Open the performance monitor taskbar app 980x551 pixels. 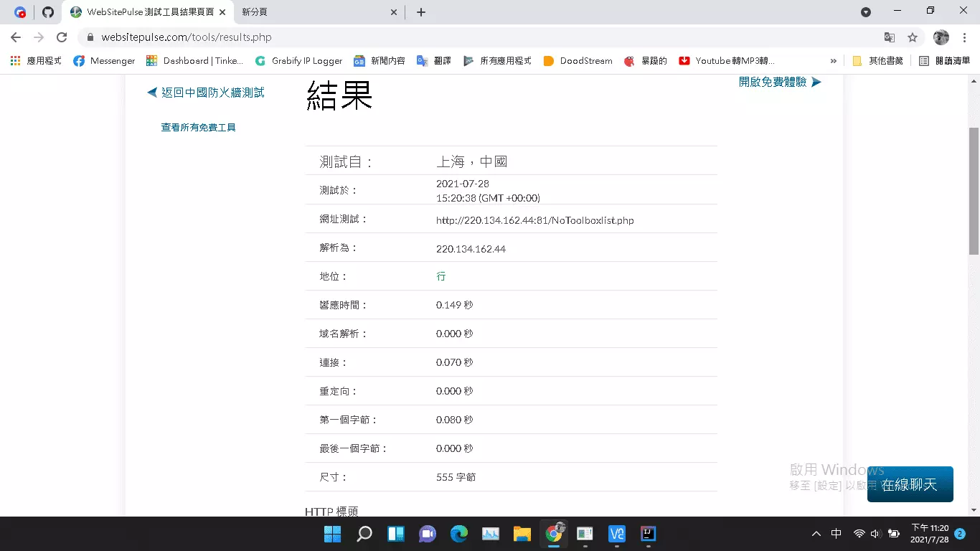[x=491, y=534]
